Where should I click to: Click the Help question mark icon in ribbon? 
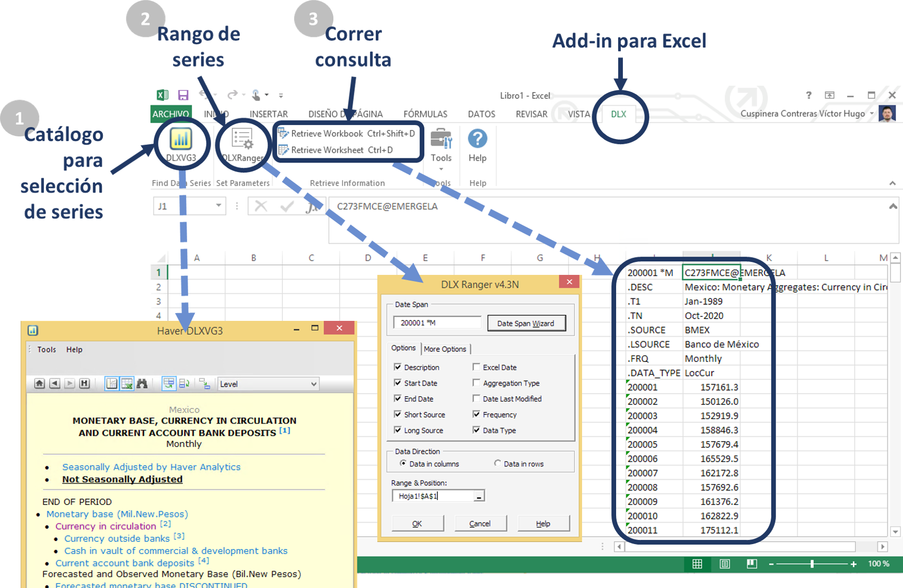[477, 140]
